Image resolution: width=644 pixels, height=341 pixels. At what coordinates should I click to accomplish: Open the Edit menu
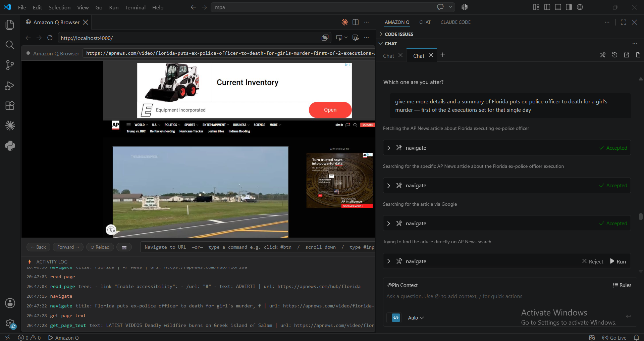pyautogui.click(x=37, y=7)
